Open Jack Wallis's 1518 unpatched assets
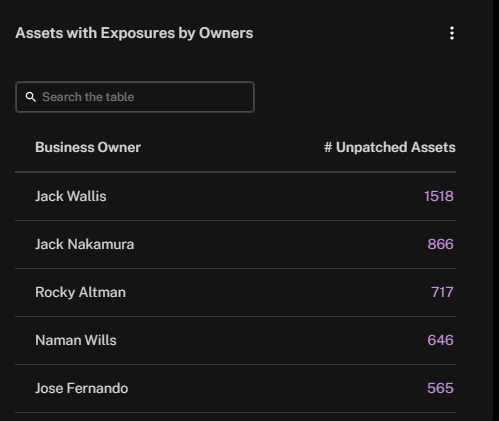 (439, 196)
